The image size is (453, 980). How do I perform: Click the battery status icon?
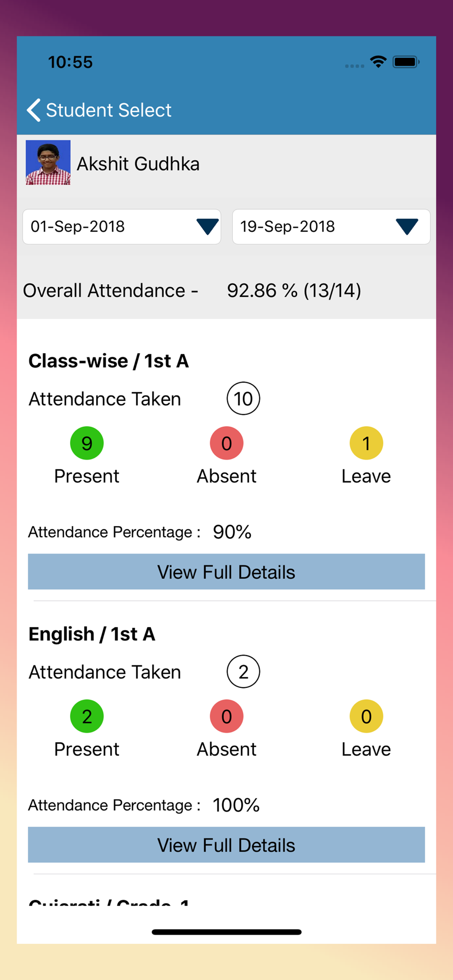tap(406, 62)
